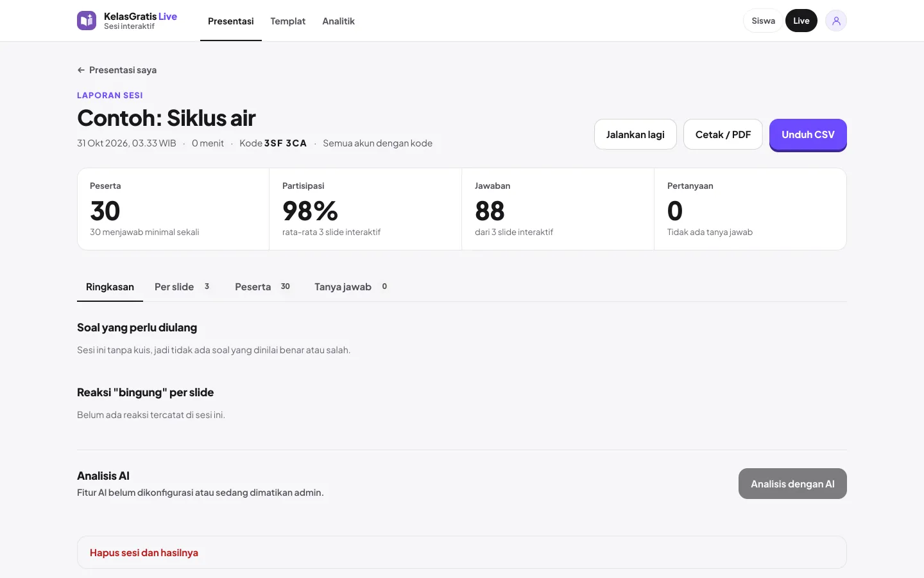Click the 'LAPORAN SESI' label
Image resolution: width=924 pixels, height=578 pixels.
(x=110, y=95)
